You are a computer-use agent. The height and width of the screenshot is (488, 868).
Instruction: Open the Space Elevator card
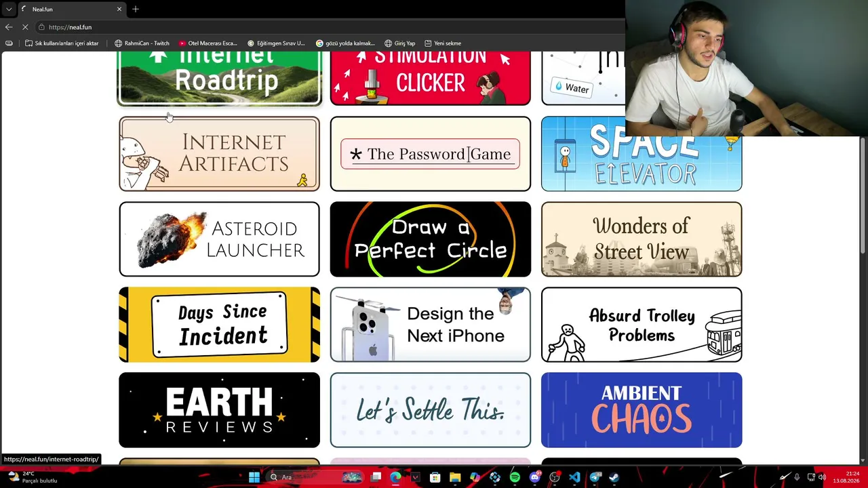coord(642,163)
